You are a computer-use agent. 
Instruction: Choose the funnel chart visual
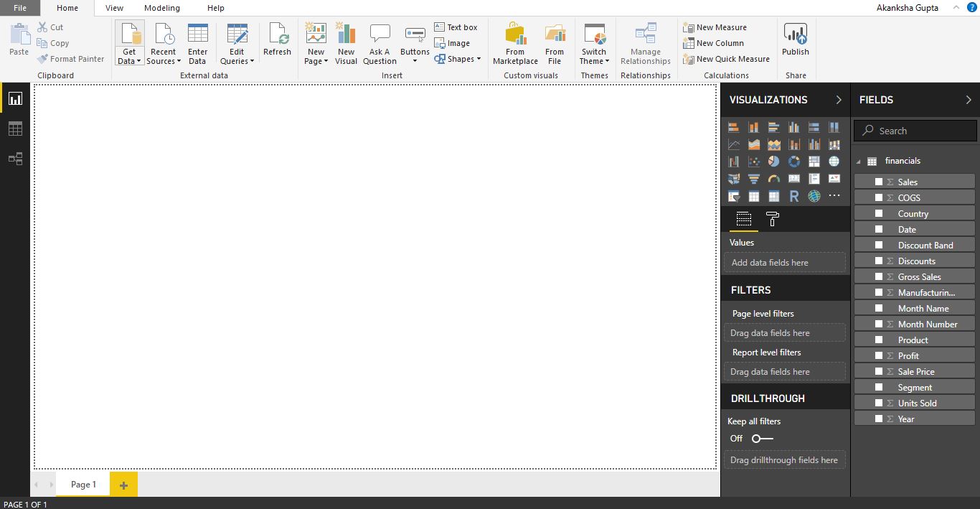(753, 179)
